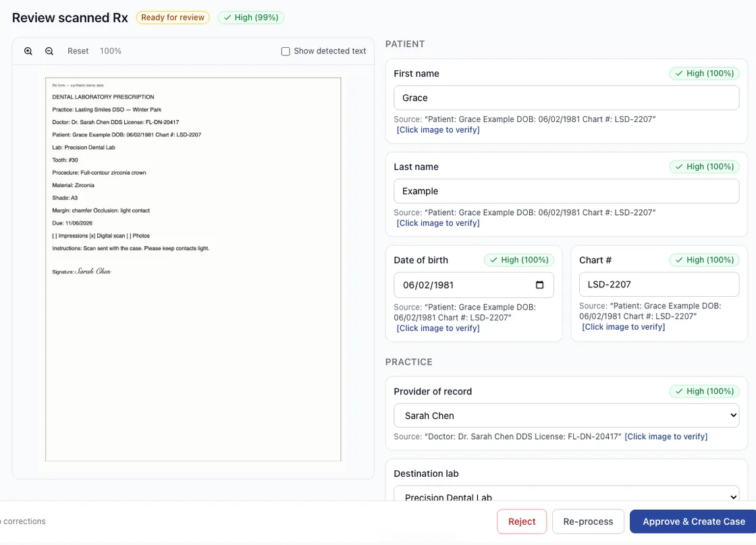The image size is (756, 545).
Task: Click Last name High (100%) confidence badge
Action: pyautogui.click(x=705, y=167)
